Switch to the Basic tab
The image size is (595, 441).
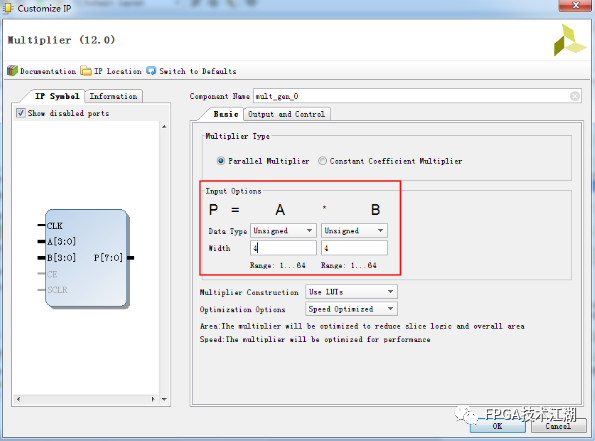pos(226,114)
